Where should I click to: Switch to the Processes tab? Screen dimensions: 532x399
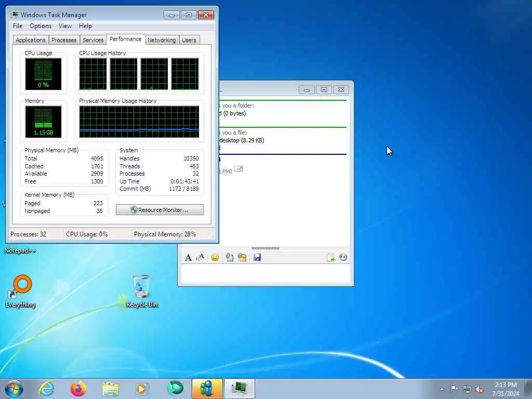point(64,40)
